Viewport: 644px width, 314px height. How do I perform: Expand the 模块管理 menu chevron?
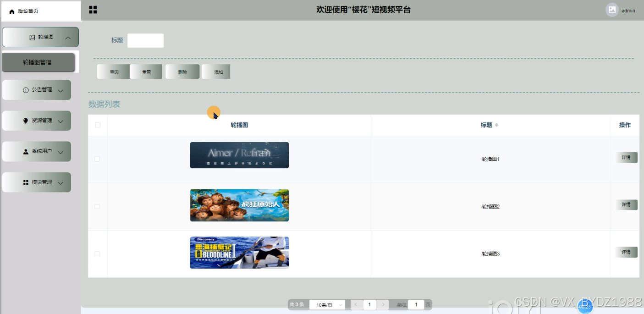(61, 183)
